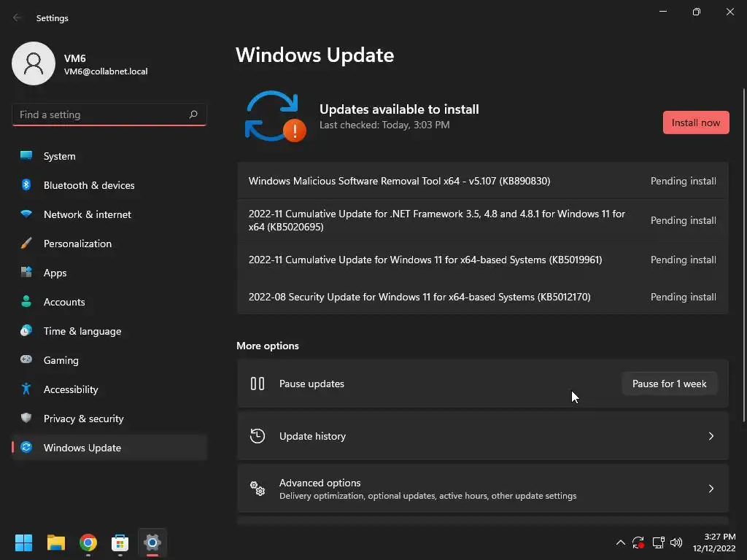Click the Personalization paintbrush icon
This screenshot has height=560, width=747.
(x=26, y=244)
